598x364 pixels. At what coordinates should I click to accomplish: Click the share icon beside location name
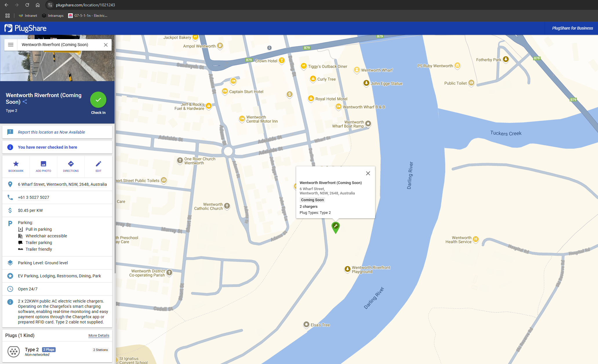(25, 102)
